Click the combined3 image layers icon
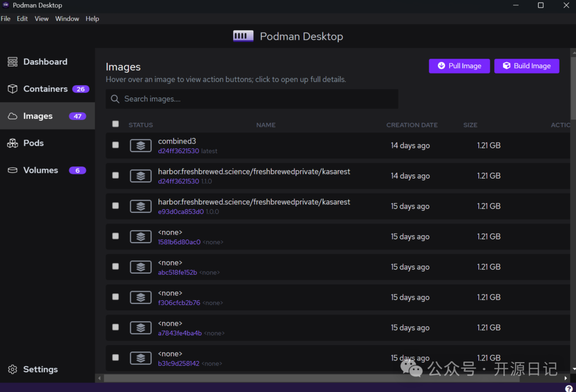The width and height of the screenshot is (576, 392). coord(141,146)
